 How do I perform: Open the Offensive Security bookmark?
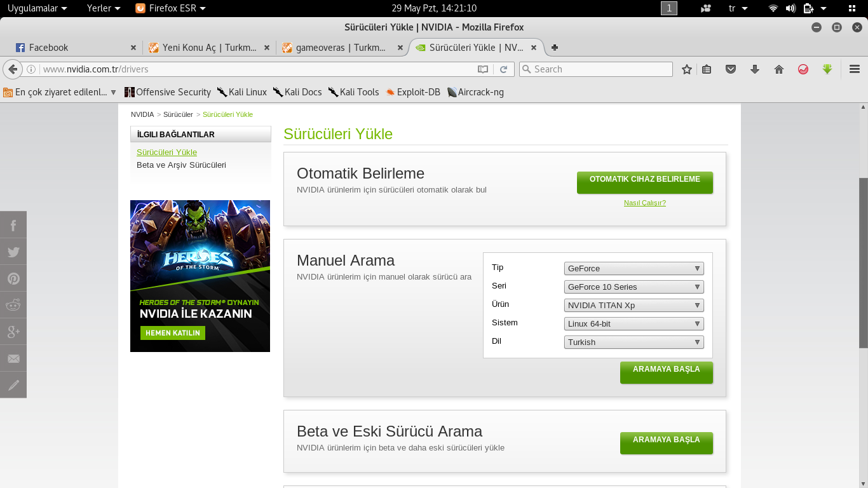click(168, 92)
